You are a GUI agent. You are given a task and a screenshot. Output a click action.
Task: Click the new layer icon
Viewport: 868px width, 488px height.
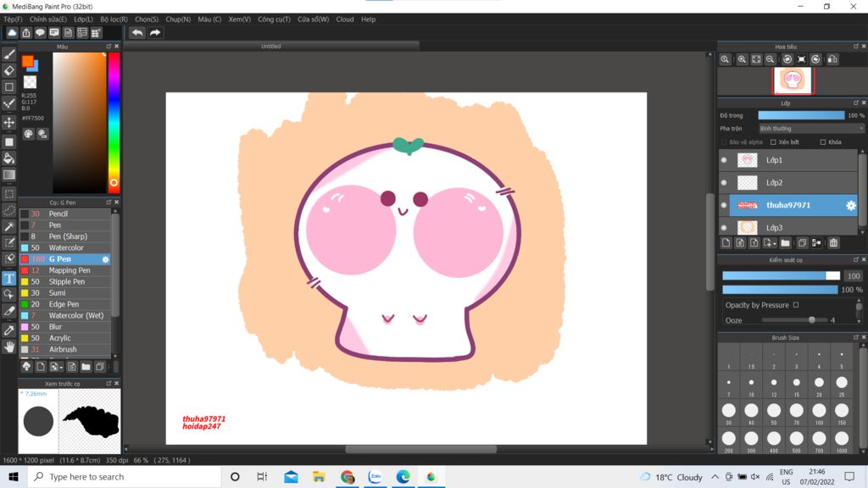[726, 243]
